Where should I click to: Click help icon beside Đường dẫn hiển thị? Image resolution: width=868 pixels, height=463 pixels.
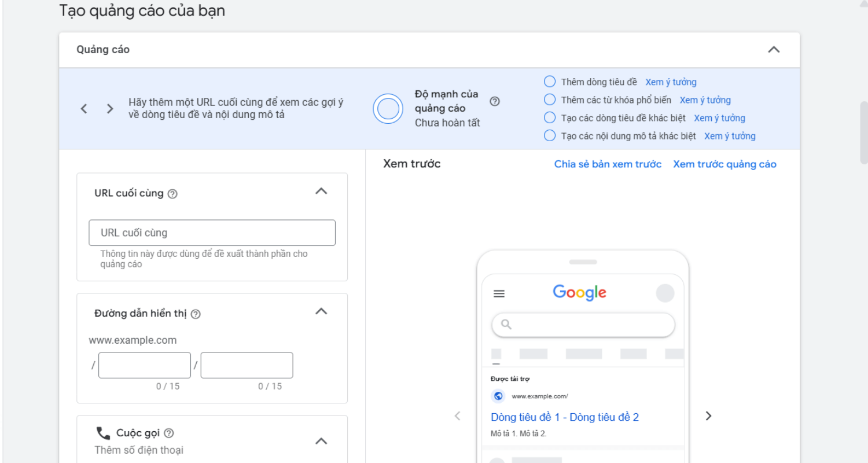196,314
